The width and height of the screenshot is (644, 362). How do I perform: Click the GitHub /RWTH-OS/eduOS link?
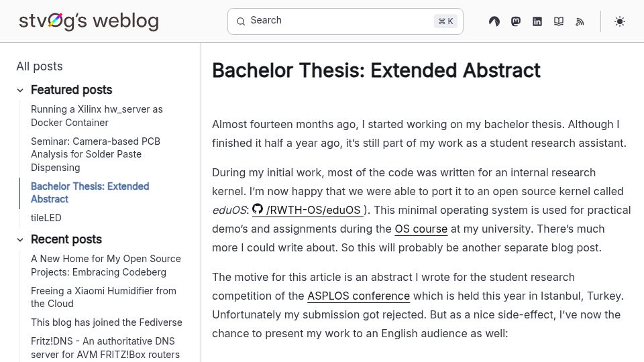[x=308, y=210]
